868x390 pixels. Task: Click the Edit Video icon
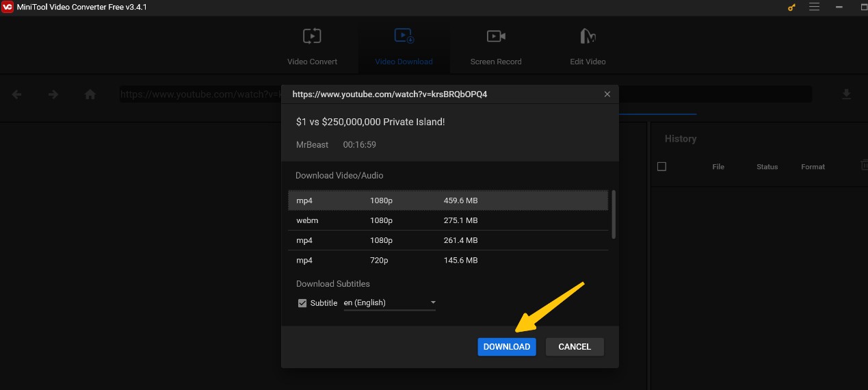pos(588,36)
